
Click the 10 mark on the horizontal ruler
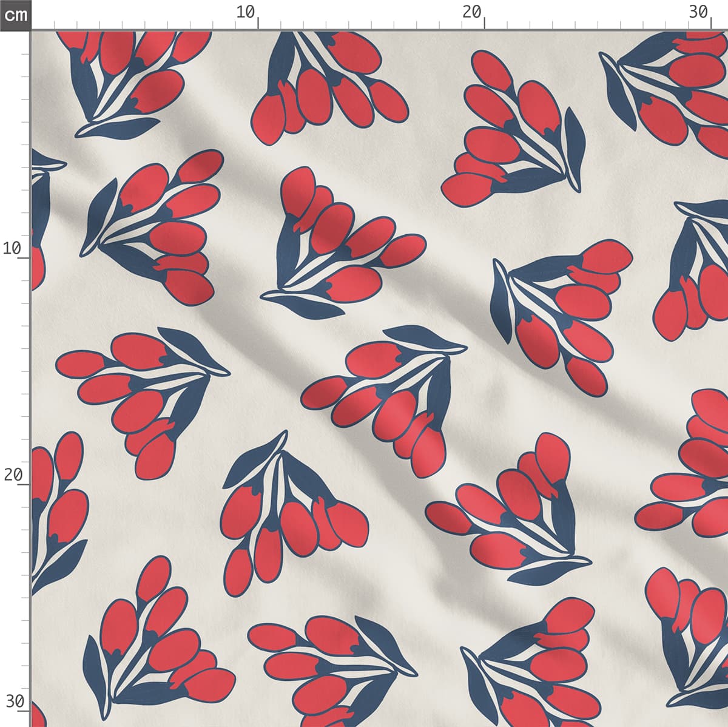point(246,12)
